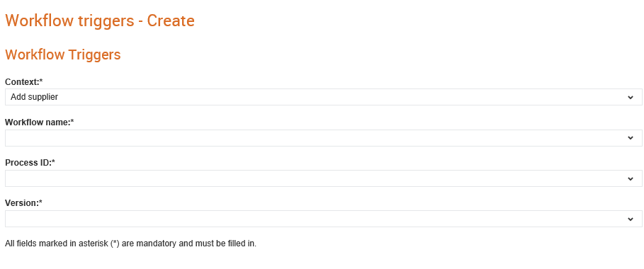Click the asterisk after the Context label
Image resolution: width=644 pixels, height=269 pixels.
coord(41,81)
